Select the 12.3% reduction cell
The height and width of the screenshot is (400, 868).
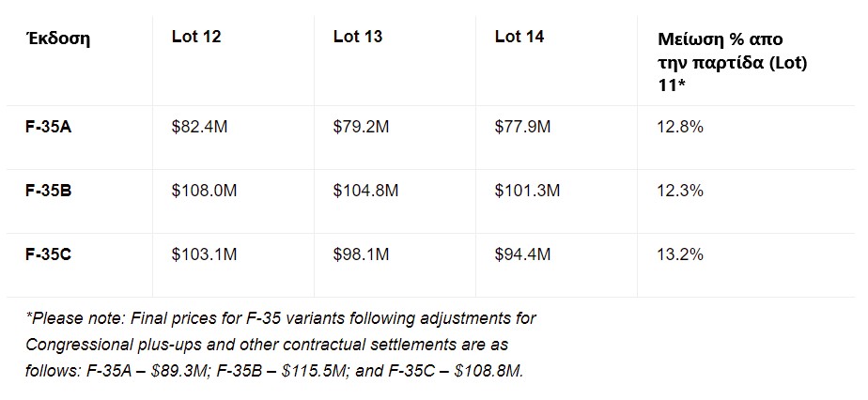(x=680, y=191)
